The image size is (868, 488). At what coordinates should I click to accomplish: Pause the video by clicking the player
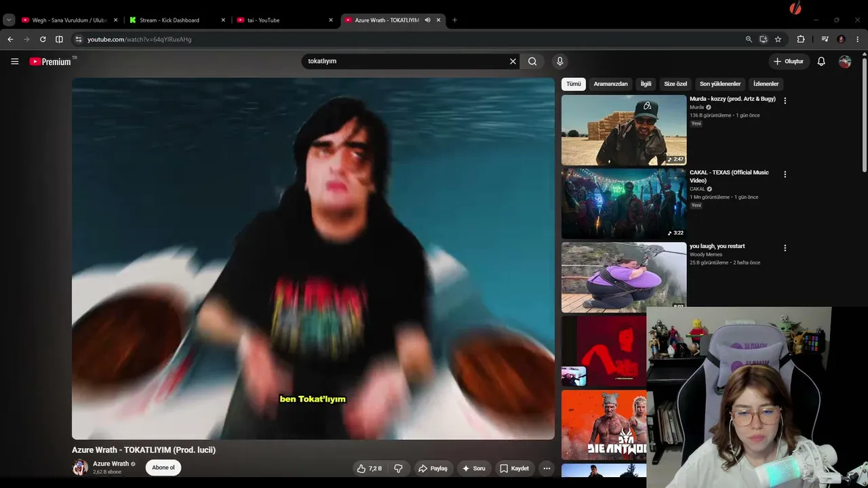[x=313, y=258]
